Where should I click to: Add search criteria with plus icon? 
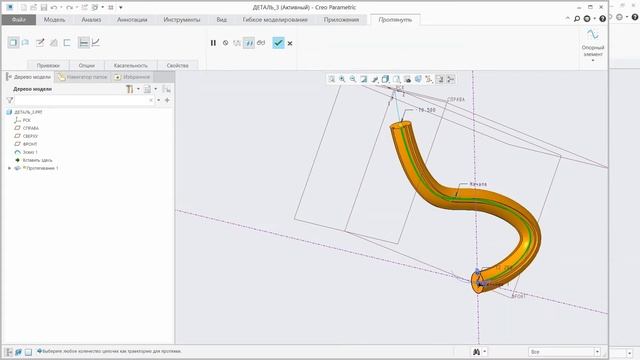(167, 100)
